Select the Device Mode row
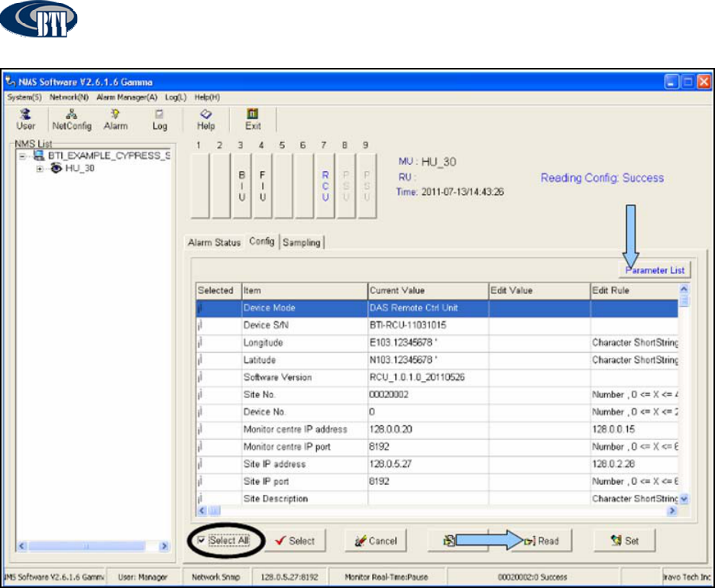Screen dimensions: 715x588 coord(437,309)
